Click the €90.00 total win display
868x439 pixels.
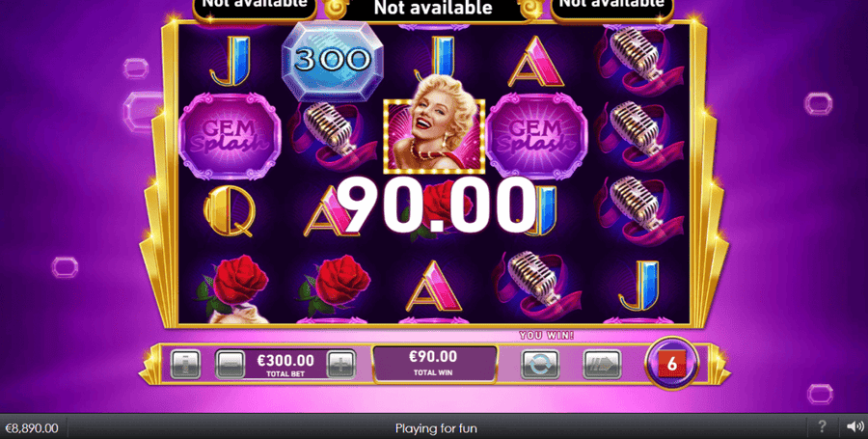[x=435, y=363]
